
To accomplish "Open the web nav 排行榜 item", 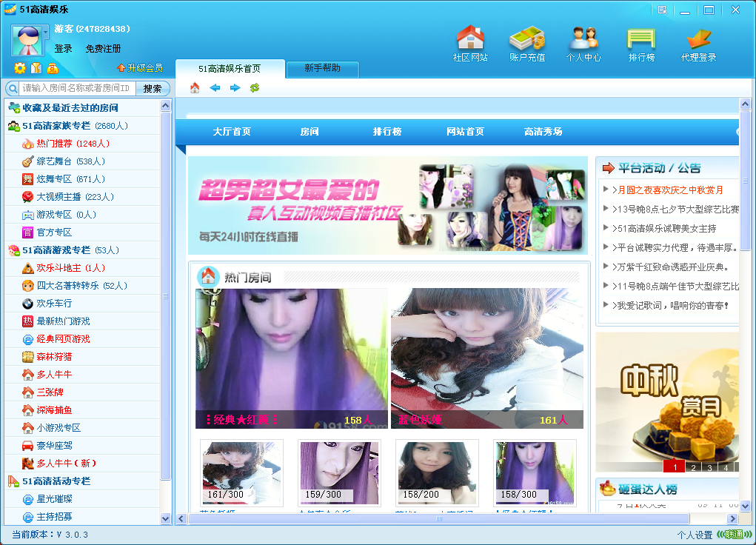I will pos(387,132).
